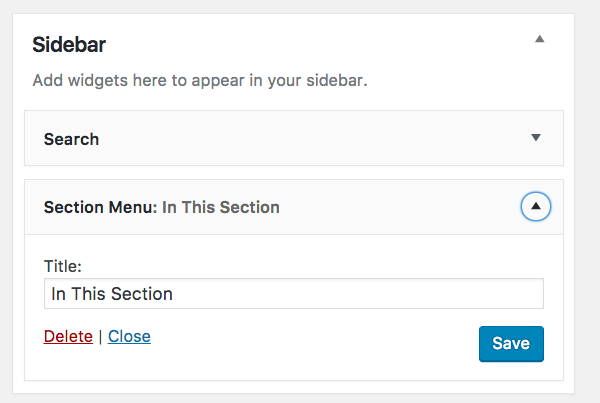600x403 pixels.
Task: Expand the Search widget dropdown arrow
Action: [x=535, y=138]
